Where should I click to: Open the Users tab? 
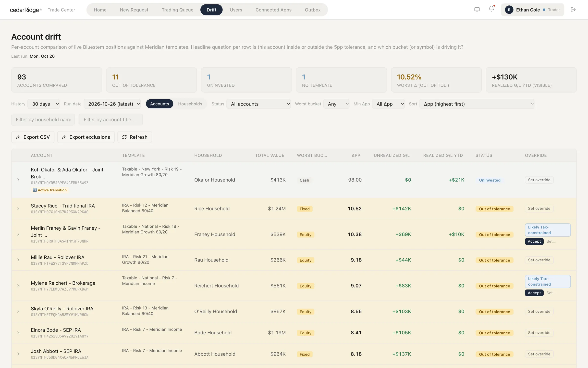pyautogui.click(x=236, y=10)
